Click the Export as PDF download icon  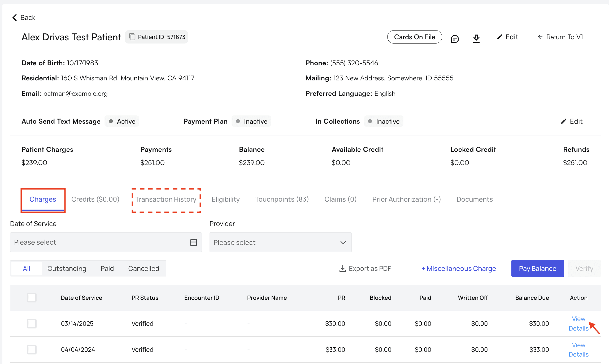click(x=342, y=268)
